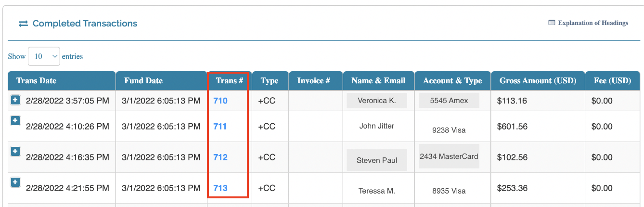The width and height of the screenshot is (644, 207).
Task: Sort by Fund Date column header
Action: tap(143, 80)
